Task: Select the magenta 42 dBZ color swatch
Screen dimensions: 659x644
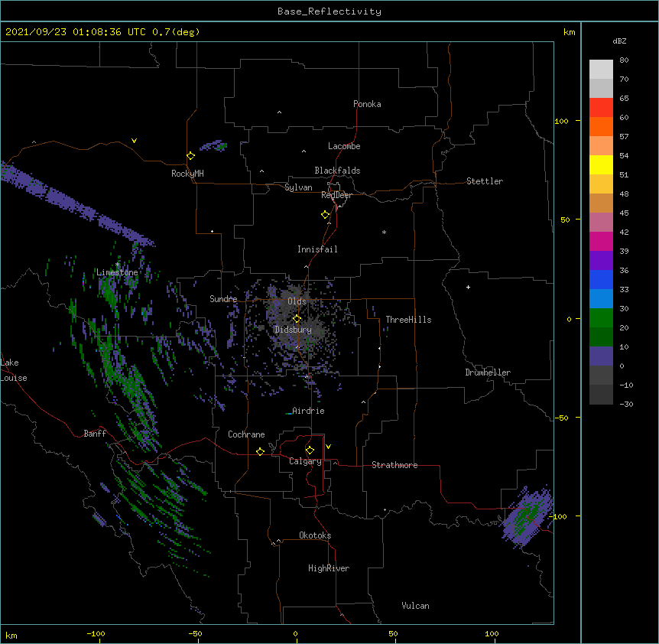Action: coord(601,241)
